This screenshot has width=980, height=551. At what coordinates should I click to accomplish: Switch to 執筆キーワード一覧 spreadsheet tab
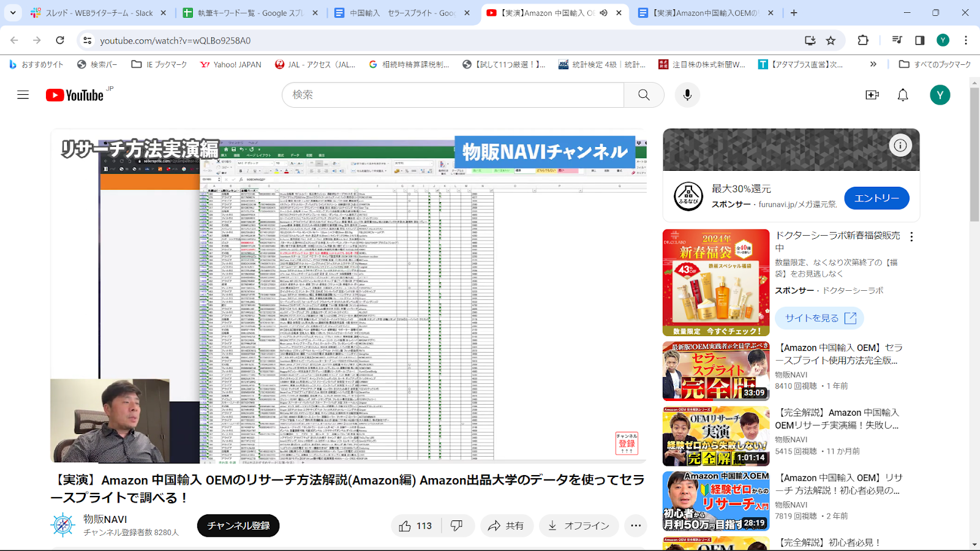(x=249, y=13)
